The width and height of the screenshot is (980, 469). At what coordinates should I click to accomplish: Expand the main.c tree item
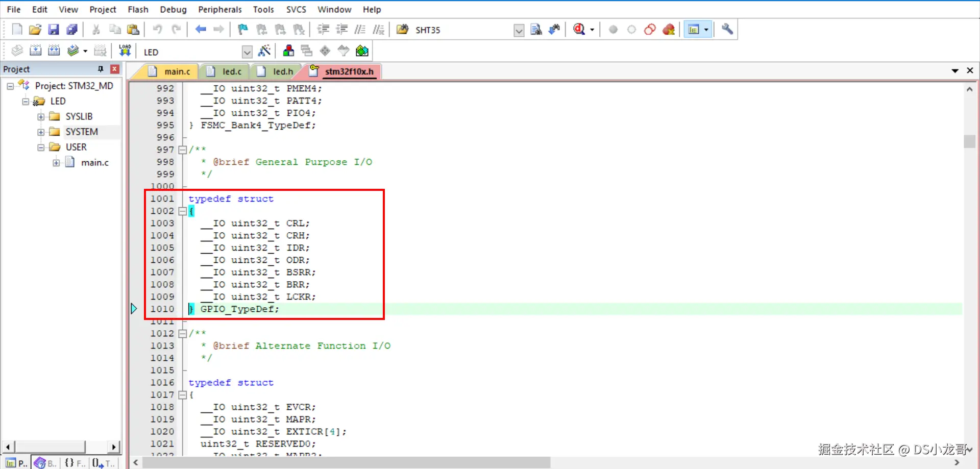[x=56, y=163]
